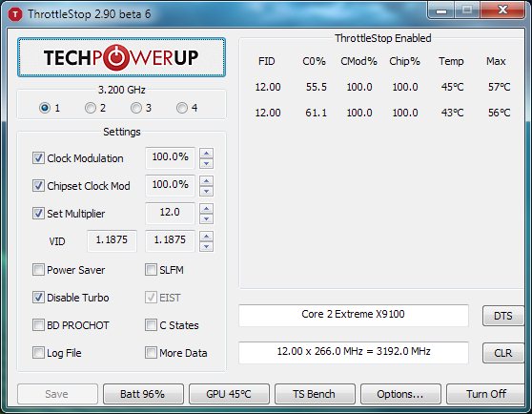Tick the More Data checkbox
This screenshot has height=414, width=532.
[151, 353]
